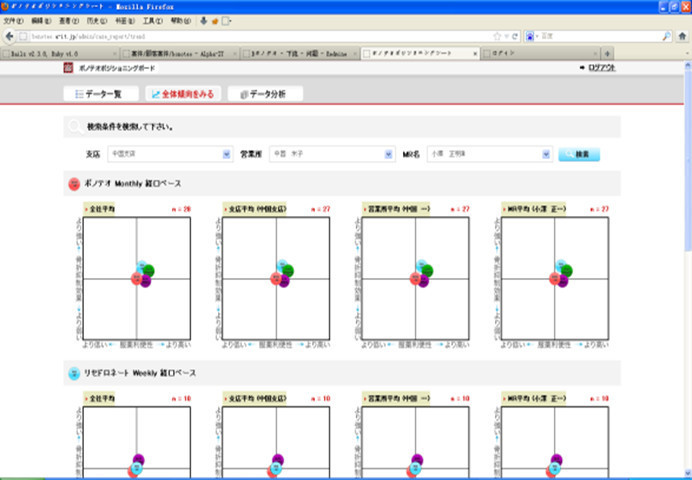The image size is (692, 480).
Task: Close the active ボノテオ tab
Action: coord(475,54)
